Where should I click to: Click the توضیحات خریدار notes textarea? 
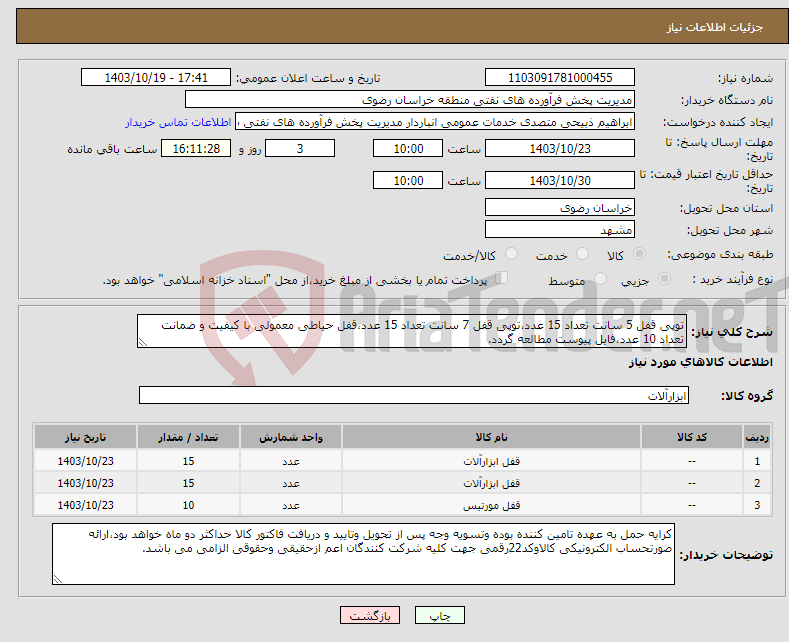tap(363, 554)
